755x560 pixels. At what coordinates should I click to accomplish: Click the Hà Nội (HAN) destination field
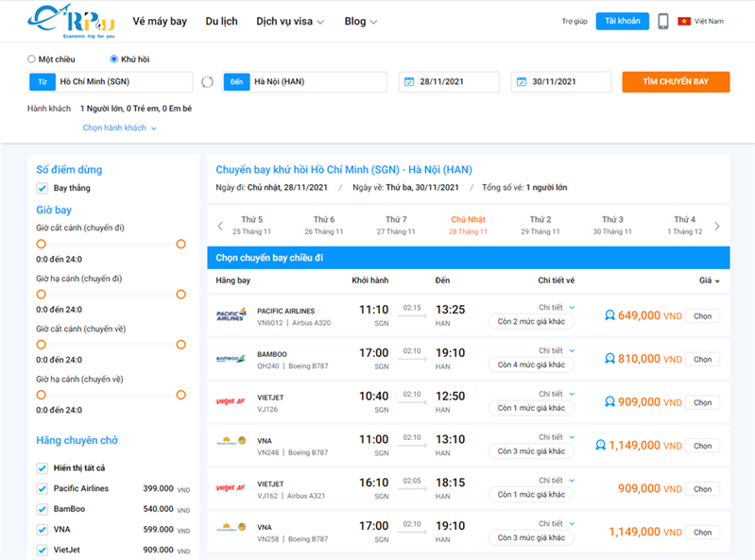tap(305, 82)
